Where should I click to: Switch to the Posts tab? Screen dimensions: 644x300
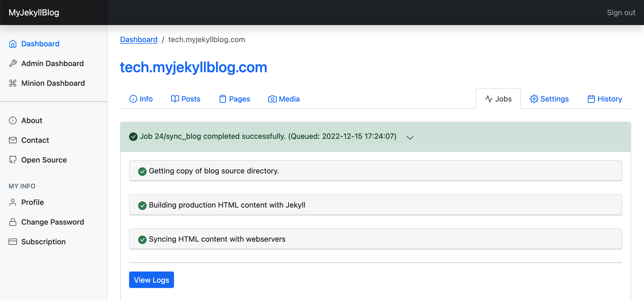(x=185, y=99)
